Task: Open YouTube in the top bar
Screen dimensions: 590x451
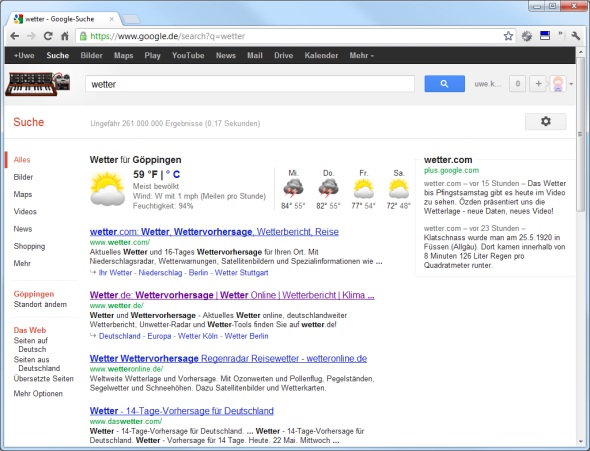Action: 188,55
